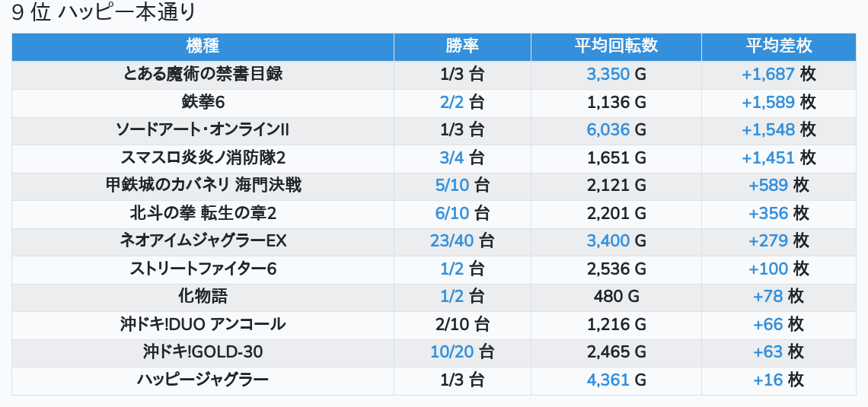
Task: Sort by the 勝率 column header
Action: (x=462, y=47)
